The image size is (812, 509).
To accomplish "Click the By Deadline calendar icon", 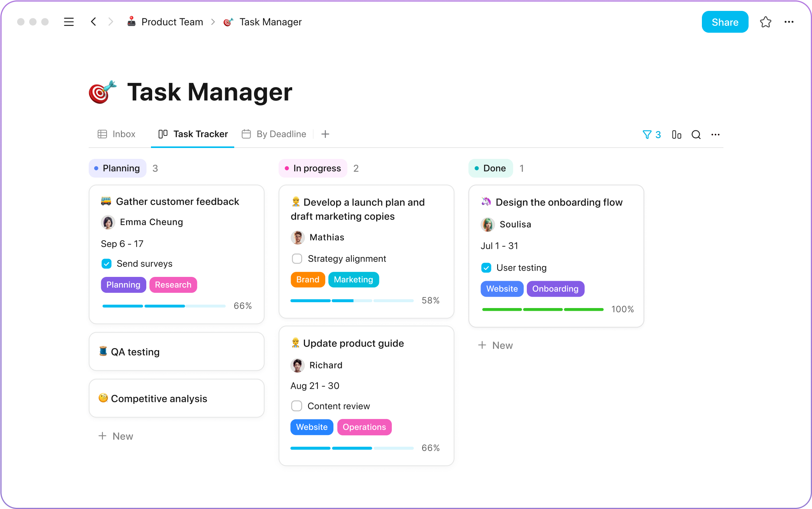I will 247,134.
